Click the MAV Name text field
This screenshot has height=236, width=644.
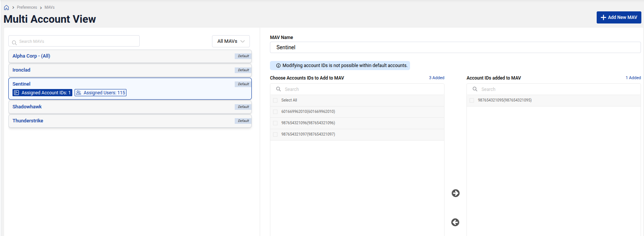(x=455, y=47)
